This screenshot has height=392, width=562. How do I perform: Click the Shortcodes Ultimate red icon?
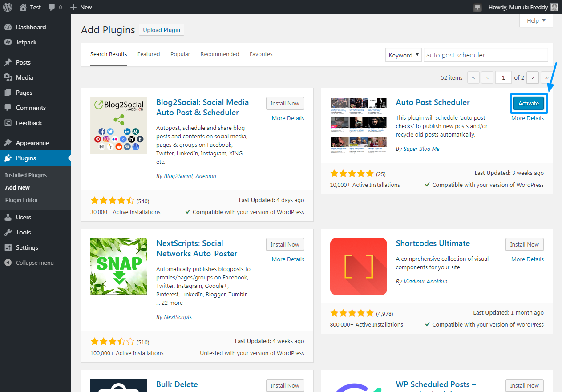pos(359,267)
